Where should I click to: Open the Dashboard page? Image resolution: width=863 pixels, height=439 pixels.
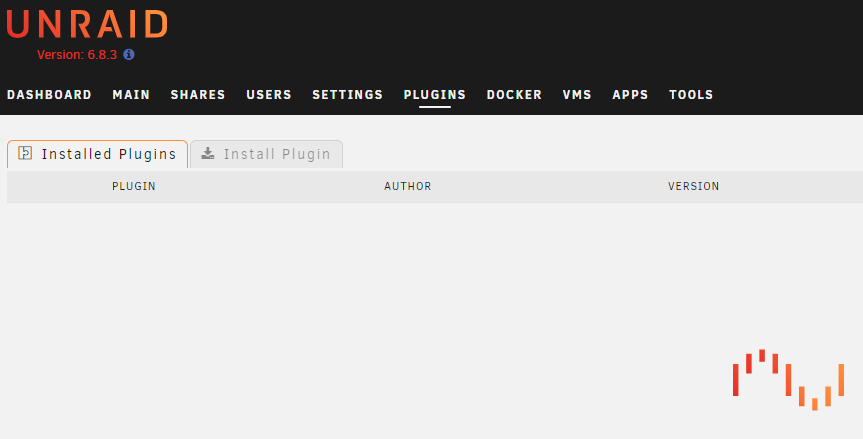49,95
